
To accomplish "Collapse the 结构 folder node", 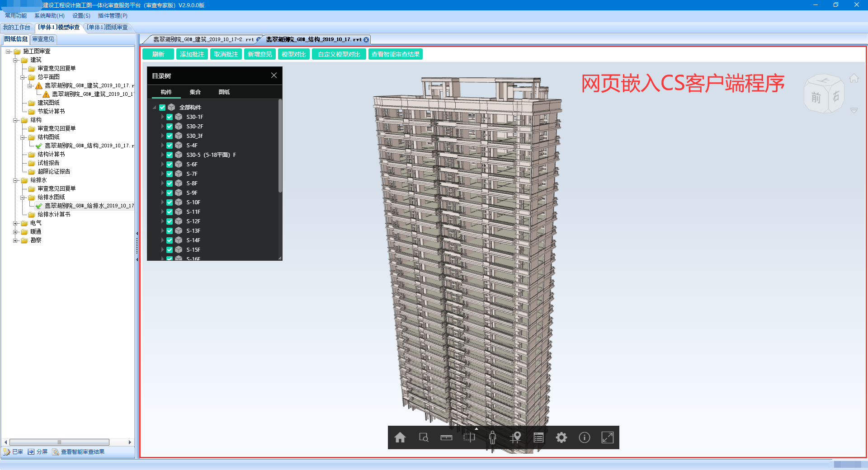I will (15, 120).
